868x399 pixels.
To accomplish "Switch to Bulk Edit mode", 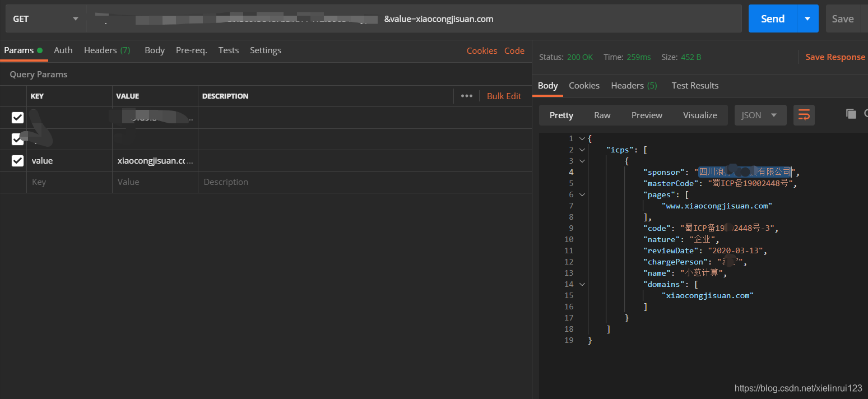I will click(x=504, y=96).
